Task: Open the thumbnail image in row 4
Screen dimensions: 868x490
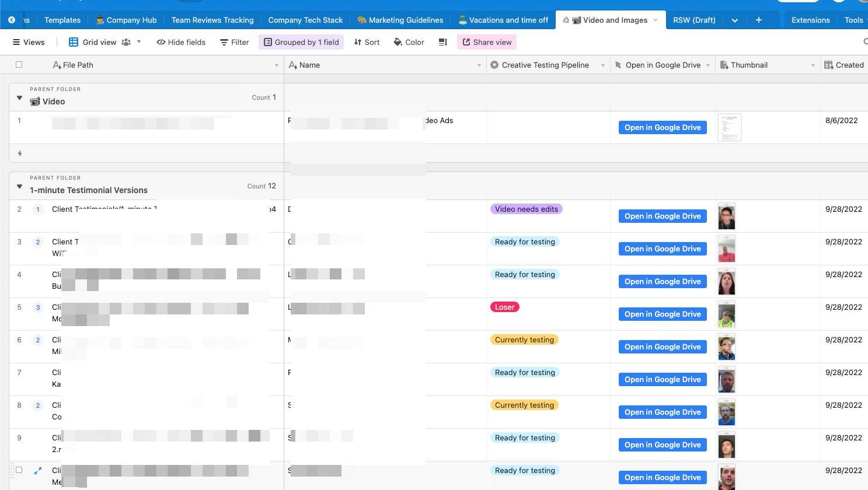Action: point(726,282)
